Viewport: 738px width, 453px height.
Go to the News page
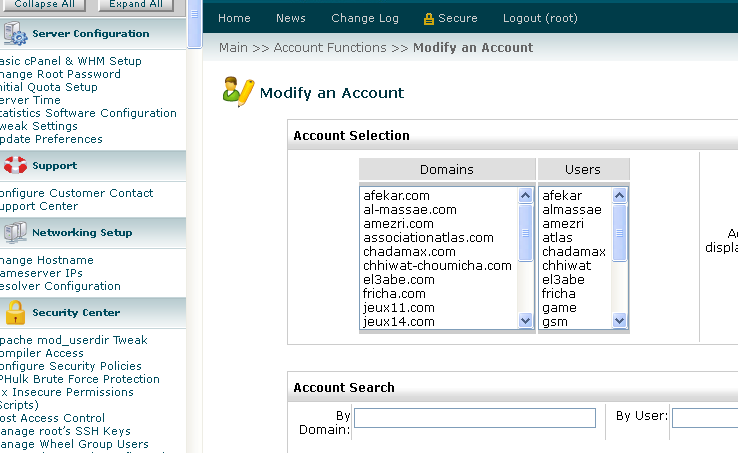click(291, 18)
